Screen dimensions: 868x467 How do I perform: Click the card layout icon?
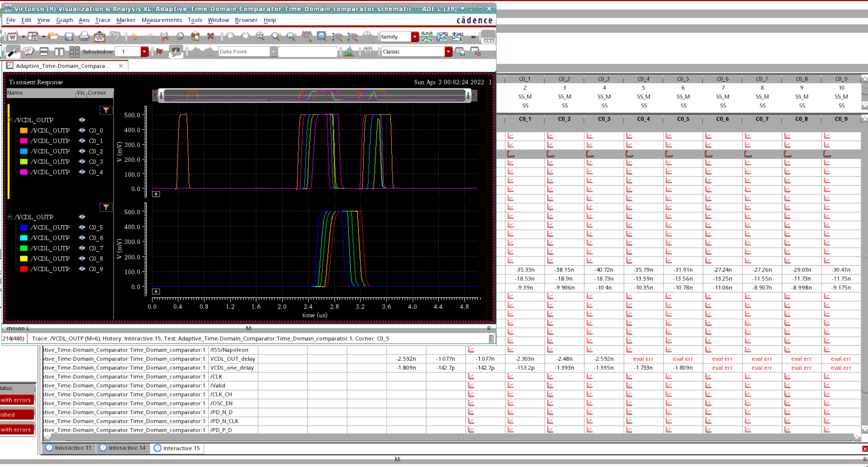(28, 51)
